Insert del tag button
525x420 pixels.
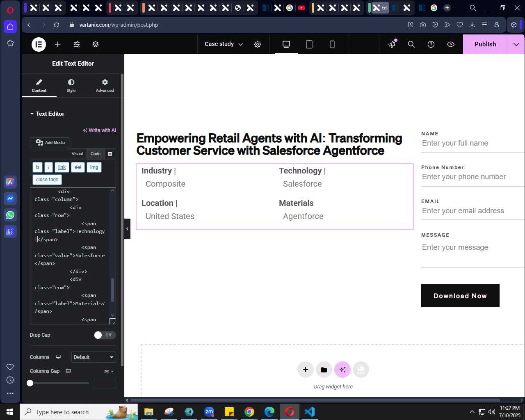(x=78, y=167)
